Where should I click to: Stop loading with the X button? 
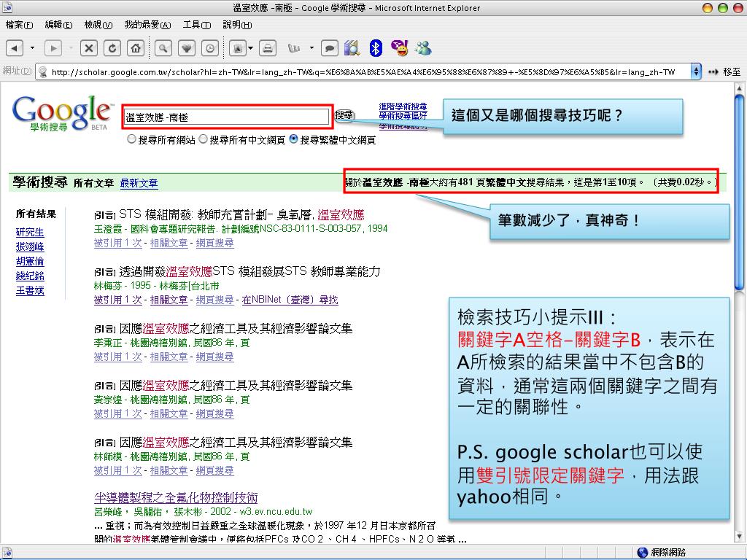point(88,48)
